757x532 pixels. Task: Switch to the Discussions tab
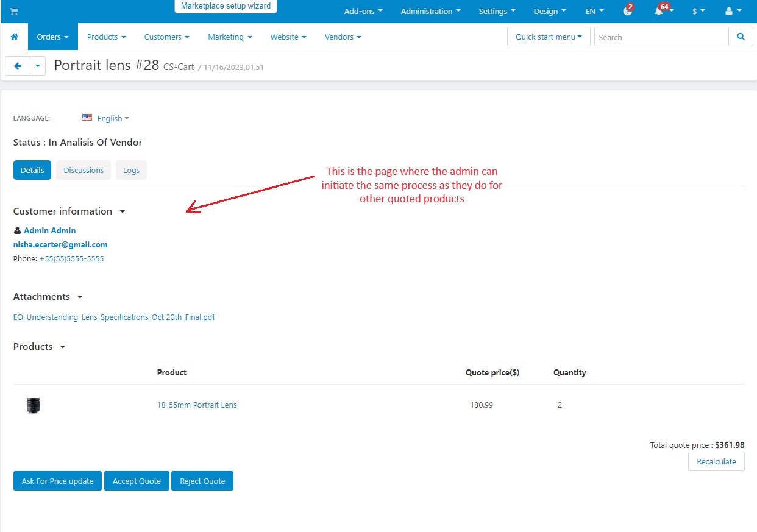click(x=84, y=170)
